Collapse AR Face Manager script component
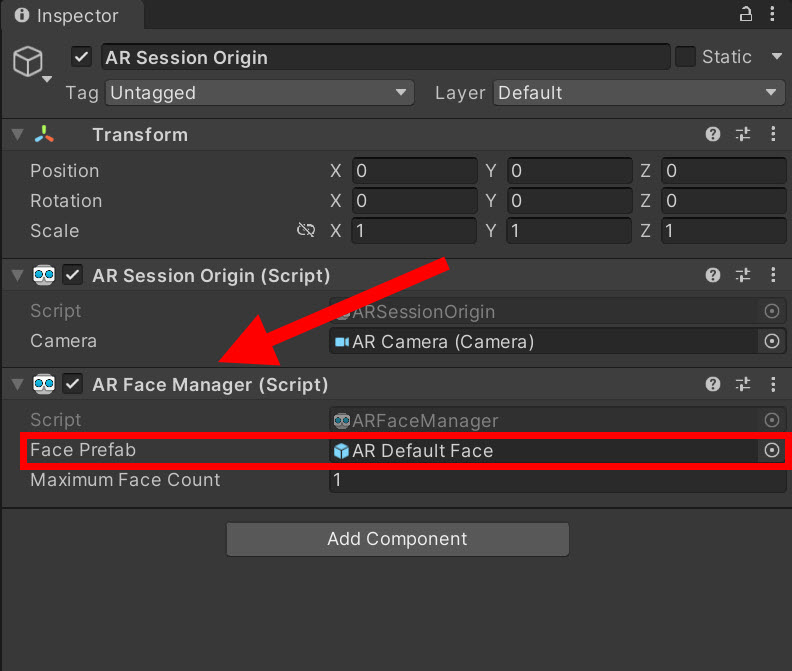Viewport: 792px width, 671px height. [18, 385]
